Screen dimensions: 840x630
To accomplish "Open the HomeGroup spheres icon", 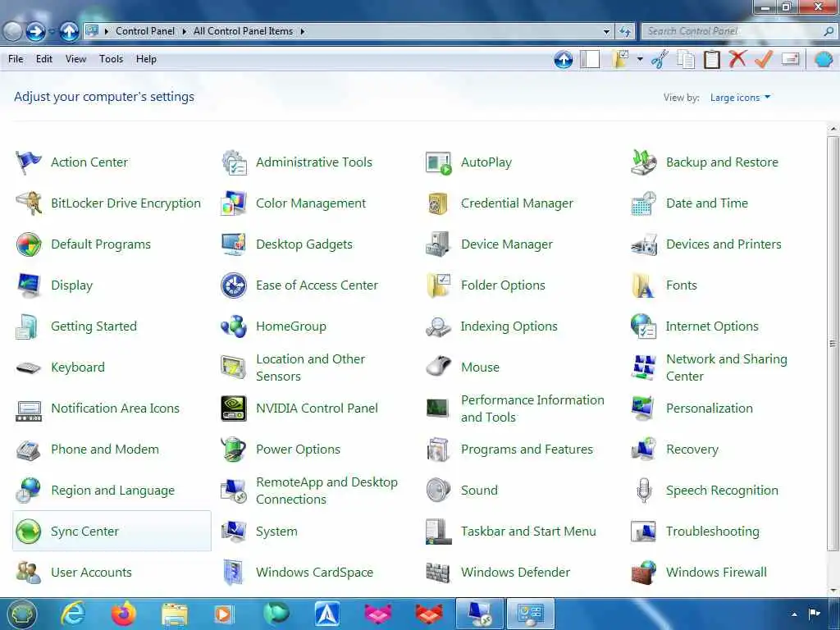I will [234, 326].
